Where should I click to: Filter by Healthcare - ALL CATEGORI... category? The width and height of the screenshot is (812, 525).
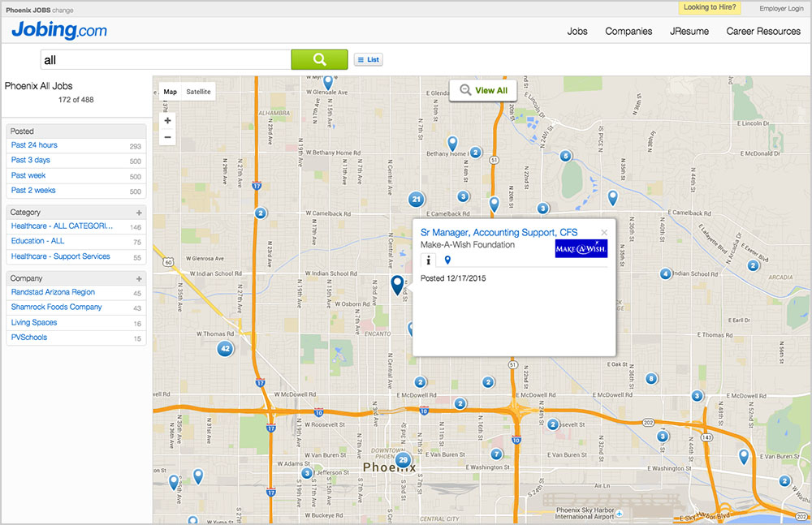pyautogui.click(x=62, y=226)
